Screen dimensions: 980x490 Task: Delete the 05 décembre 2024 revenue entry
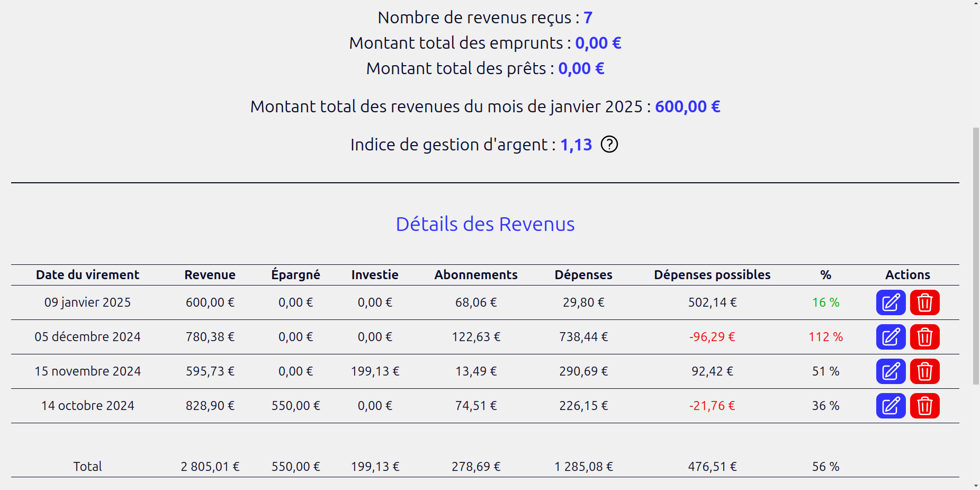[x=924, y=337]
